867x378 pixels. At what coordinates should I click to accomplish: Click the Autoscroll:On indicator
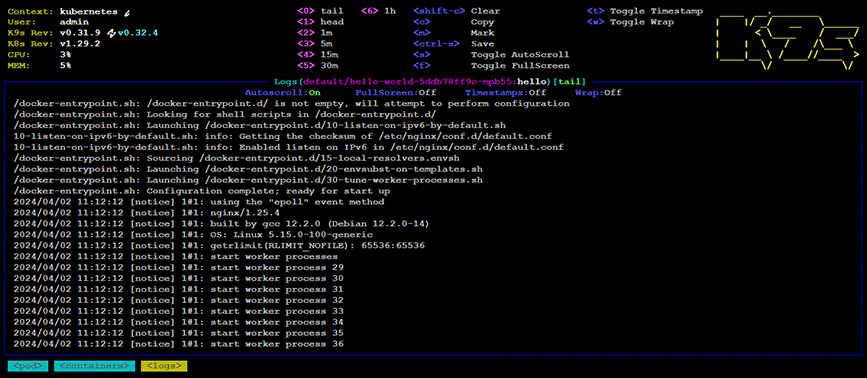click(x=283, y=92)
